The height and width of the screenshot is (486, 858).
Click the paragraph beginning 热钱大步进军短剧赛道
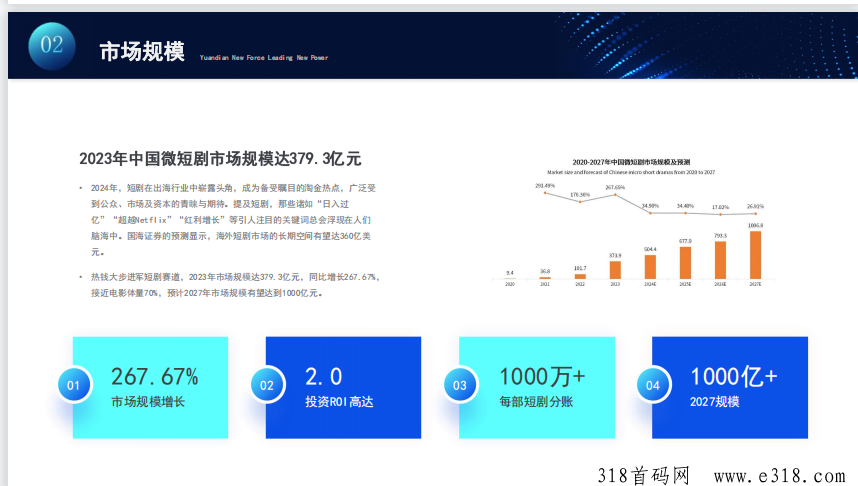(x=235, y=285)
